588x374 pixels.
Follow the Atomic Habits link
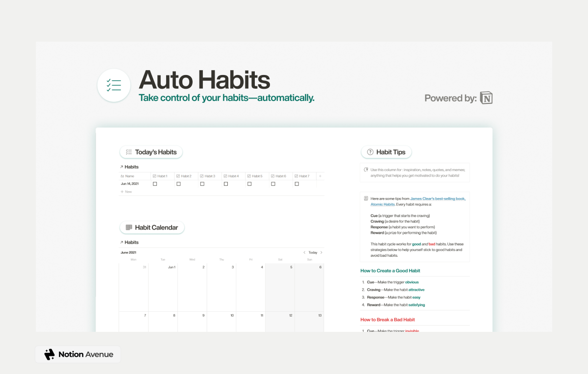(x=382, y=204)
